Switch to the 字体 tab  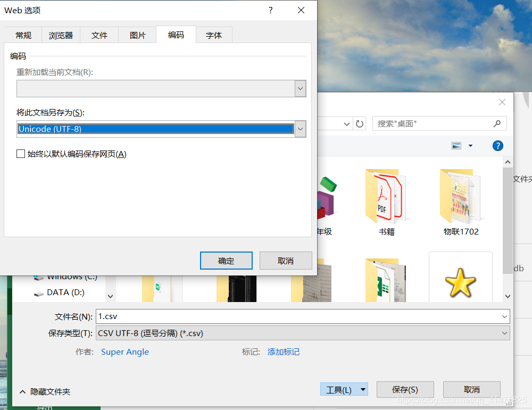pos(214,35)
